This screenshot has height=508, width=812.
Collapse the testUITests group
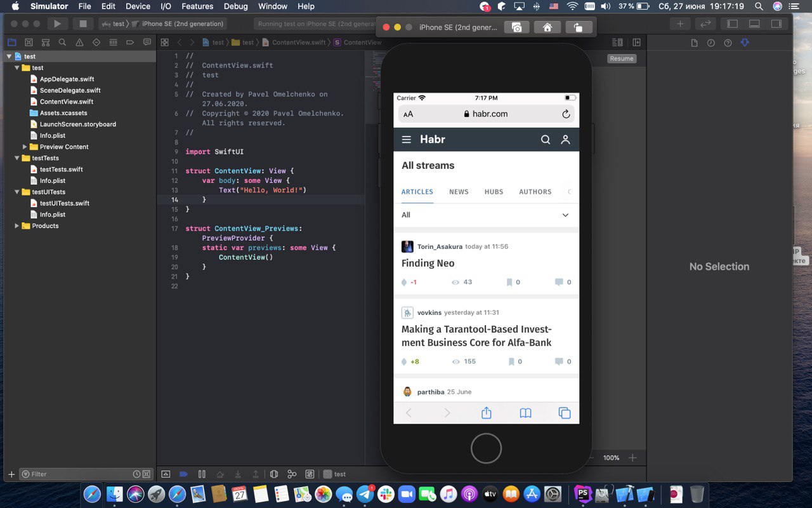(x=17, y=192)
